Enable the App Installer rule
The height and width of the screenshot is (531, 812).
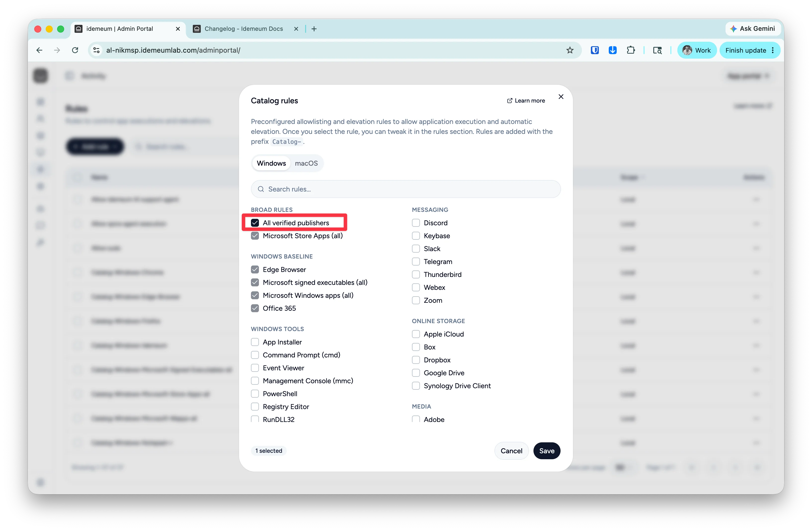[x=255, y=342]
